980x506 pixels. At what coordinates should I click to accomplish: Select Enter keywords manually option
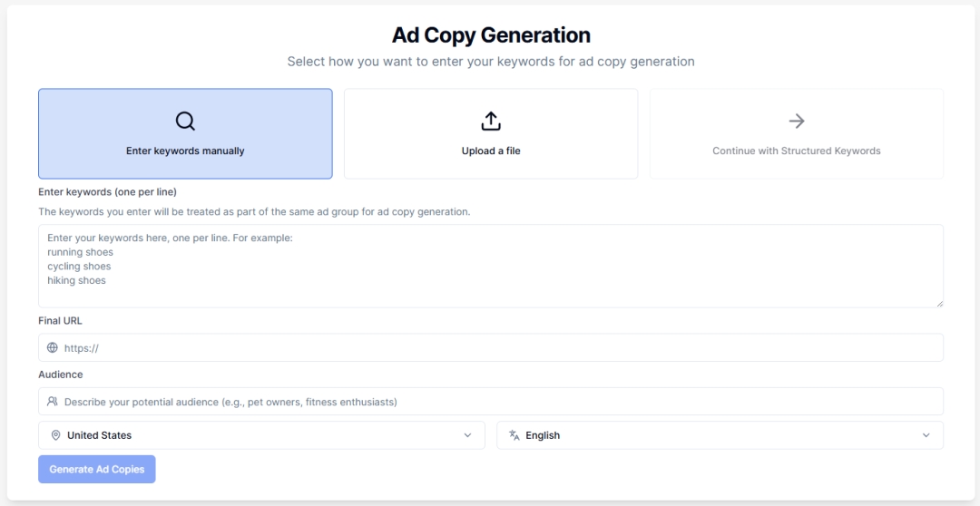click(185, 134)
